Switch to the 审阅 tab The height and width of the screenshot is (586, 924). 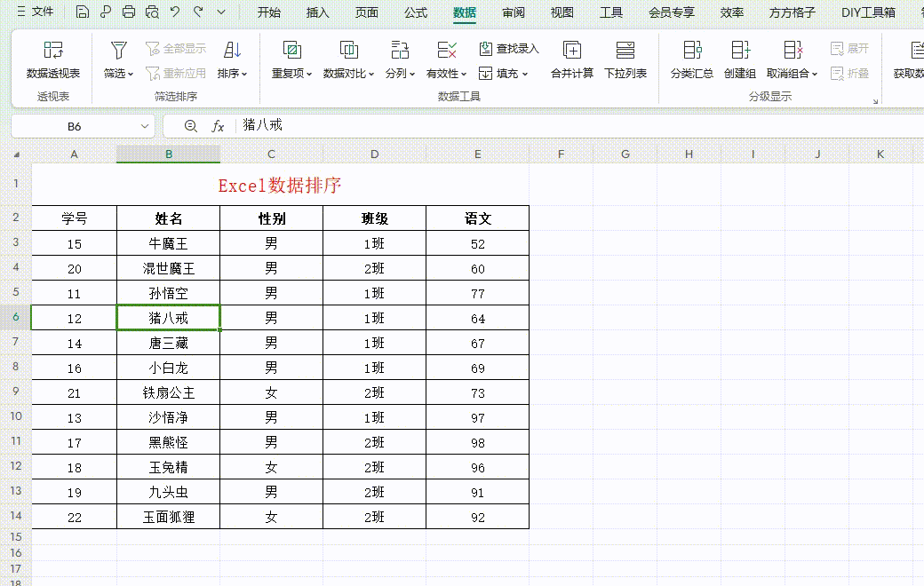pos(514,12)
